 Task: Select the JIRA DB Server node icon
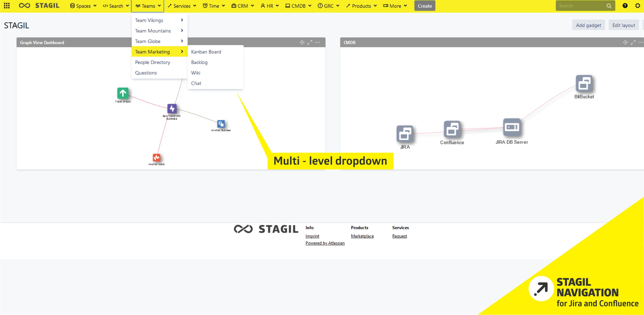512,127
